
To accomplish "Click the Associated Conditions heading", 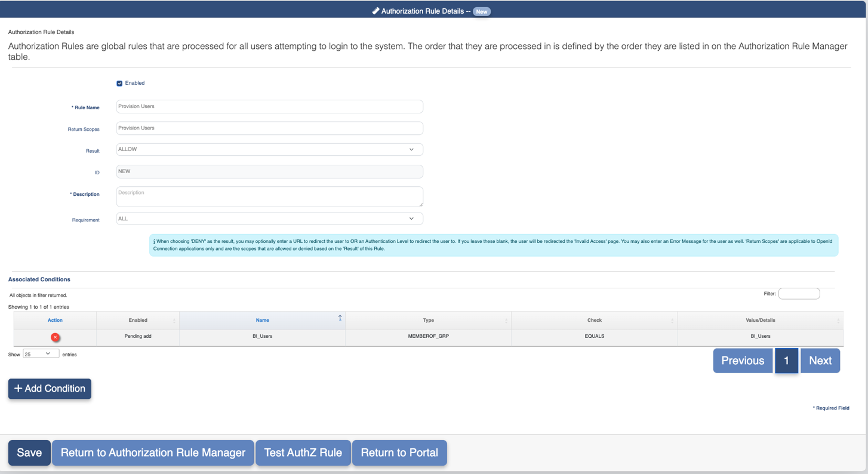I will [x=39, y=279].
